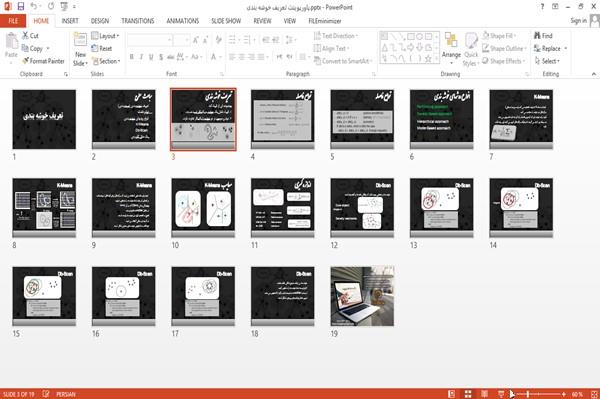Open the Section dropdown

point(106,61)
